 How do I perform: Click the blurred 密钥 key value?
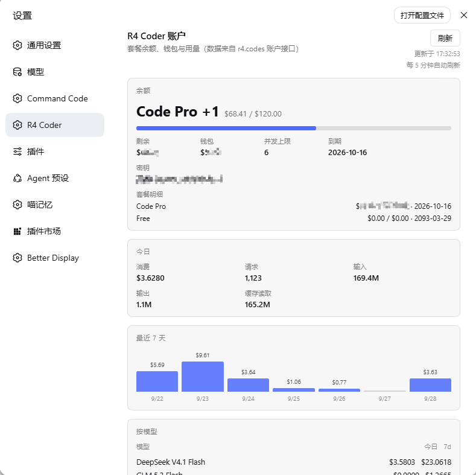tap(179, 179)
